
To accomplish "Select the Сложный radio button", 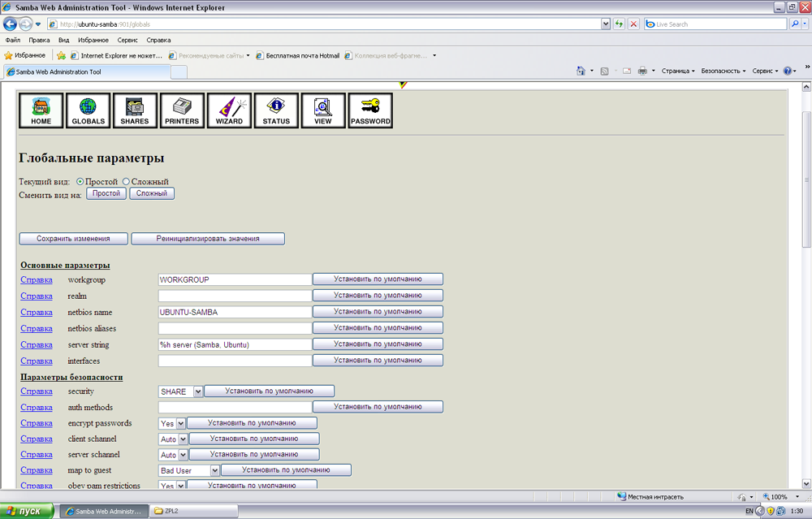I will click(126, 181).
